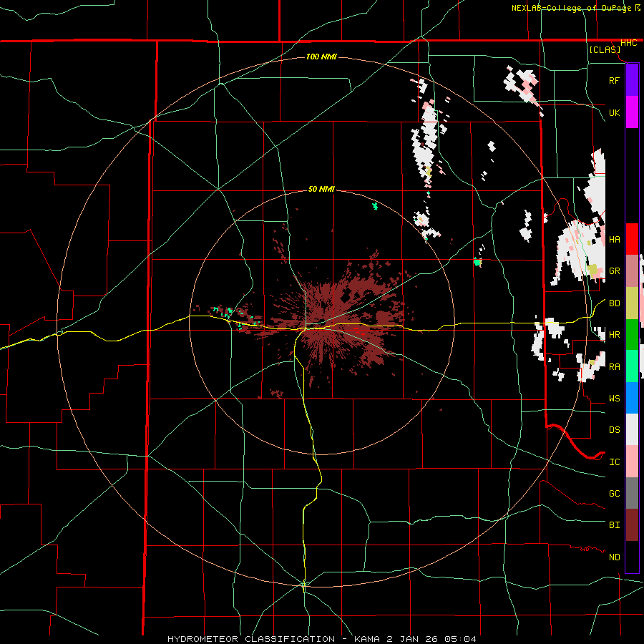Click the Hydrometeor Classification KAMA title caption

click(322, 639)
